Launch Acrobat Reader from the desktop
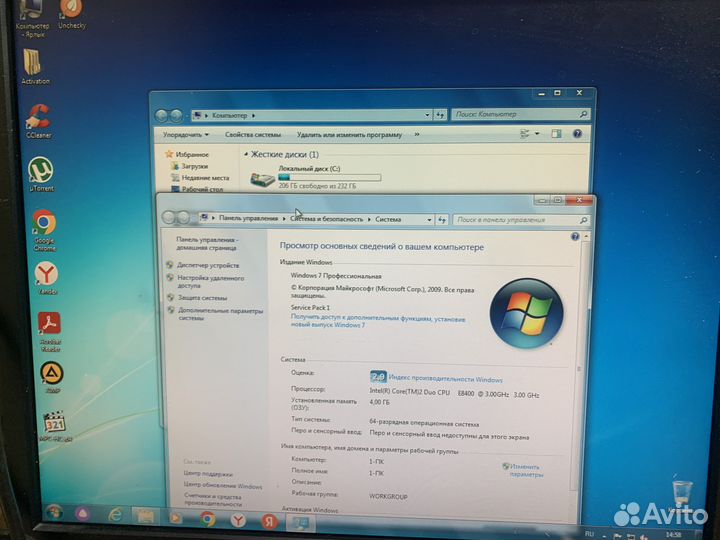Screen dimensions: 720x540 pos(49,324)
